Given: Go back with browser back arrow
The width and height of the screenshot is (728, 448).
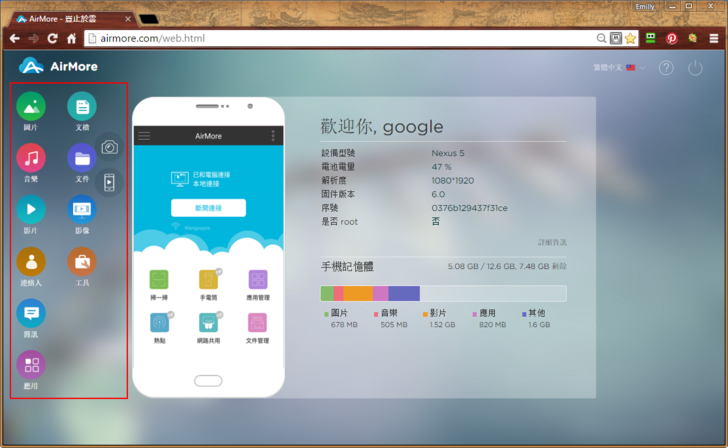Looking at the screenshot, I should tap(14, 39).
